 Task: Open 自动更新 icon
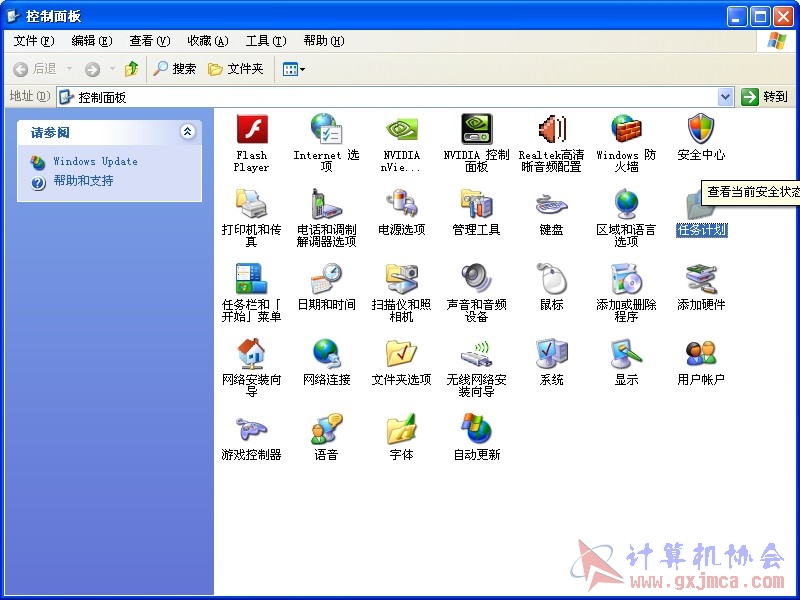(477, 429)
